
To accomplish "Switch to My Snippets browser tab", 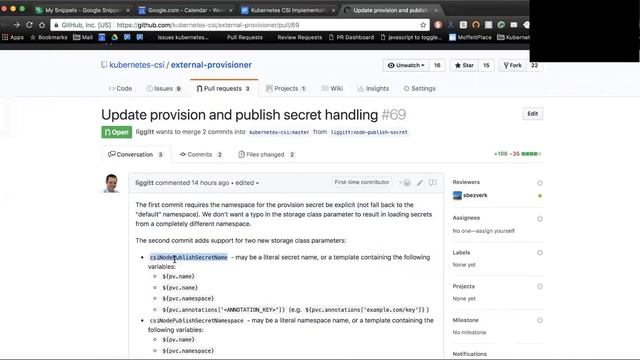I will (x=82, y=10).
